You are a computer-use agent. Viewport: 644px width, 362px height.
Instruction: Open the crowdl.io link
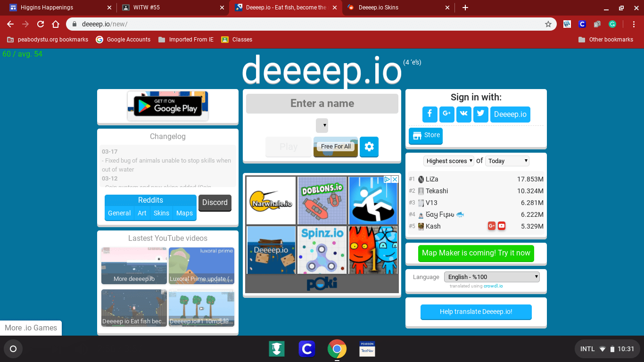coord(493,286)
